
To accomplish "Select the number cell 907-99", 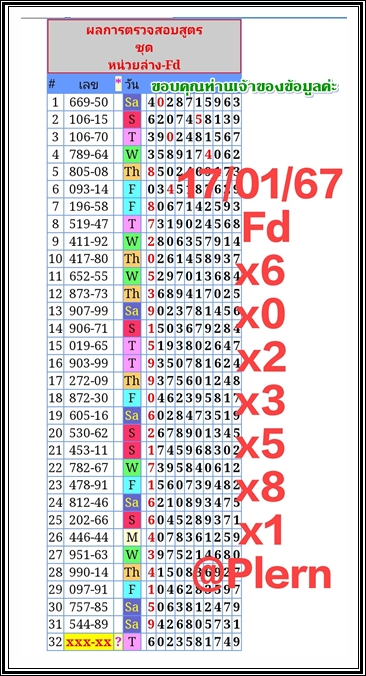I will tap(89, 311).
